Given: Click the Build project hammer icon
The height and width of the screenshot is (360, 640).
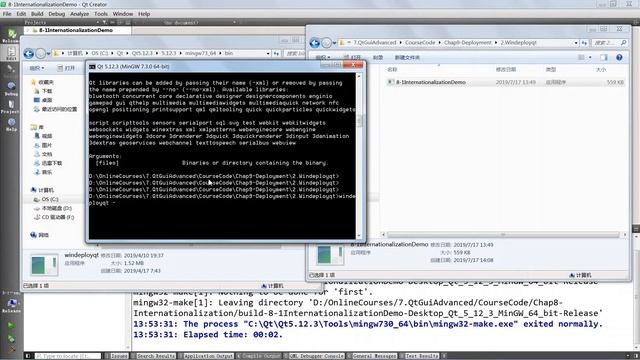Looking at the screenshot, I should pos(11,349).
